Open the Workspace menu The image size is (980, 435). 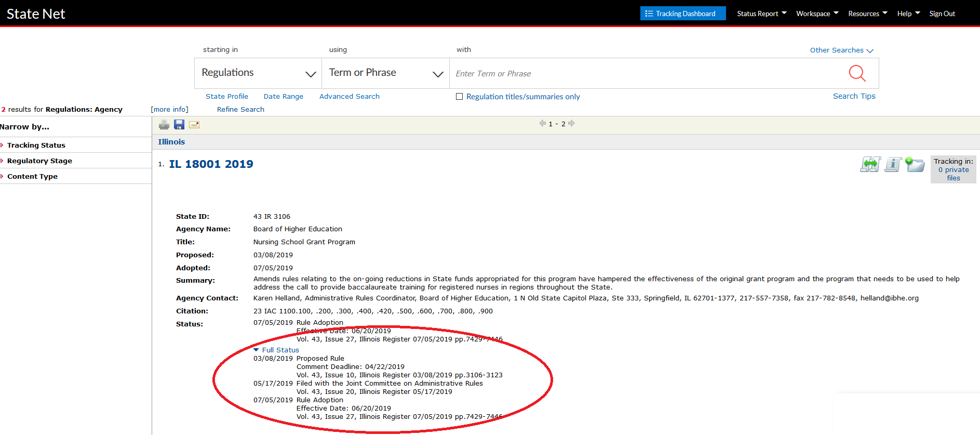817,14
